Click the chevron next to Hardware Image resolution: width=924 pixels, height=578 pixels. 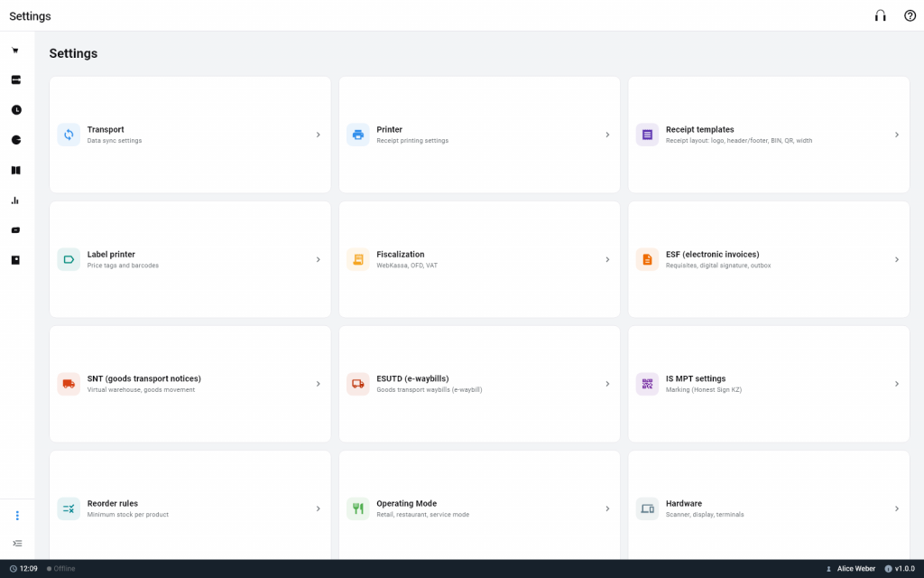coord(897,508)
